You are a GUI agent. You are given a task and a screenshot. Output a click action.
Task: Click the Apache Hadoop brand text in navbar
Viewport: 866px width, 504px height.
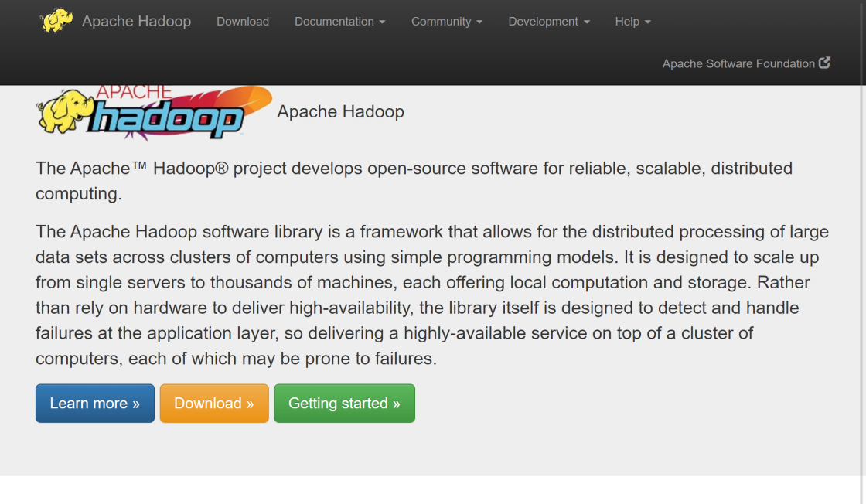(136, 22)
